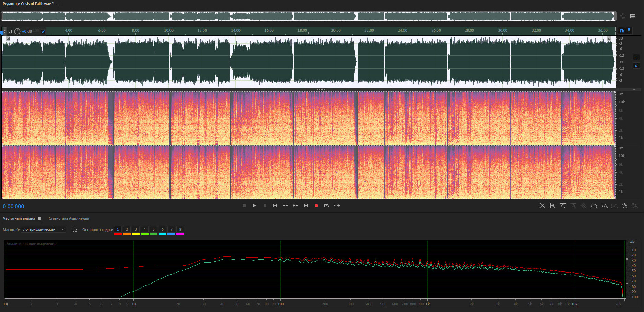Open the Логарифмический scale dropdown
Viewport: 644px width, 312px height.
click(x=43, y=229)
